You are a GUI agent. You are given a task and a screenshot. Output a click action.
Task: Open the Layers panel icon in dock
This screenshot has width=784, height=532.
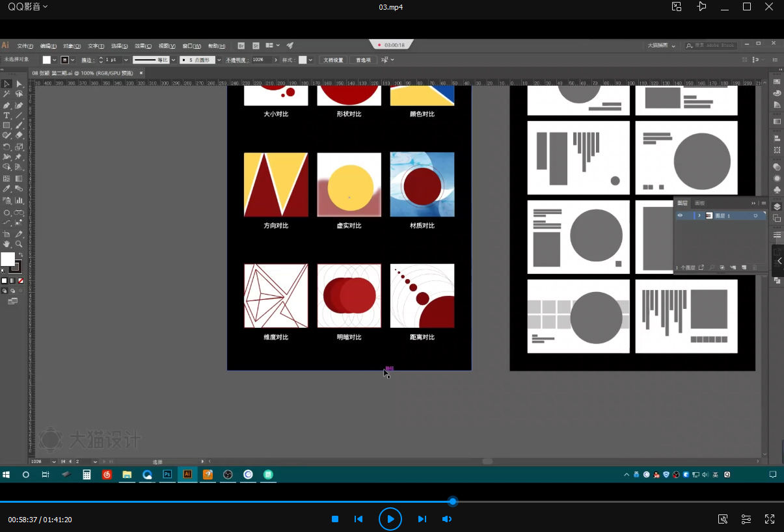777,207
